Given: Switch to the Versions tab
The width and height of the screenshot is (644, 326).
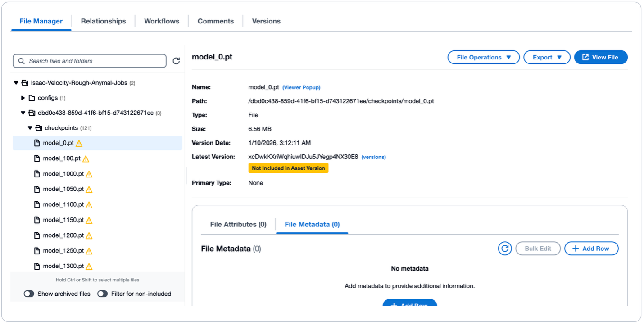Looking at the screenshot, I should [266, 21].
